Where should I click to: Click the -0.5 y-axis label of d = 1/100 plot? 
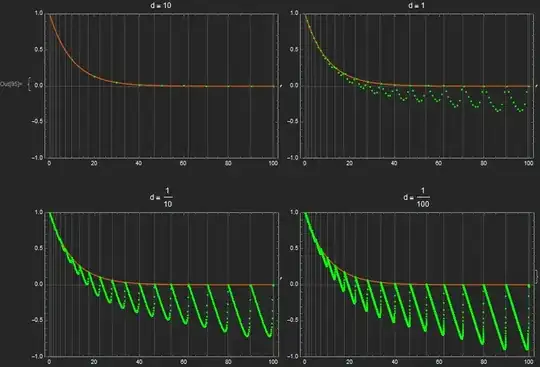tap(292, 320)
